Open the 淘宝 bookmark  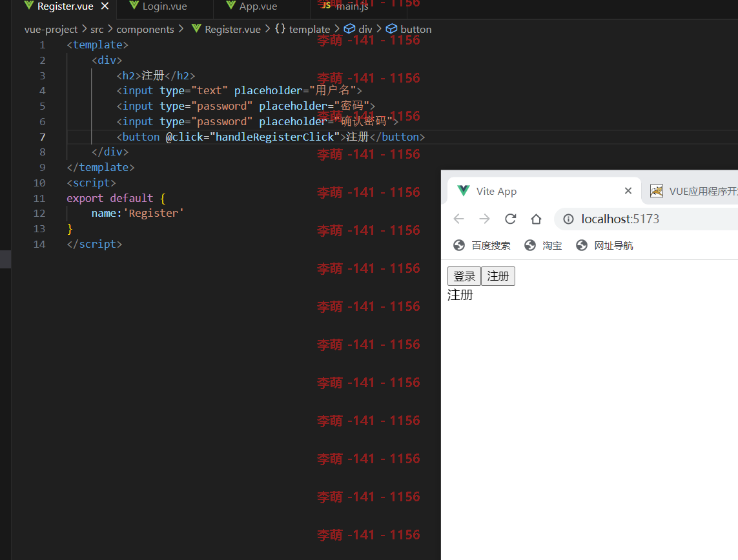[x=543, y=245]
